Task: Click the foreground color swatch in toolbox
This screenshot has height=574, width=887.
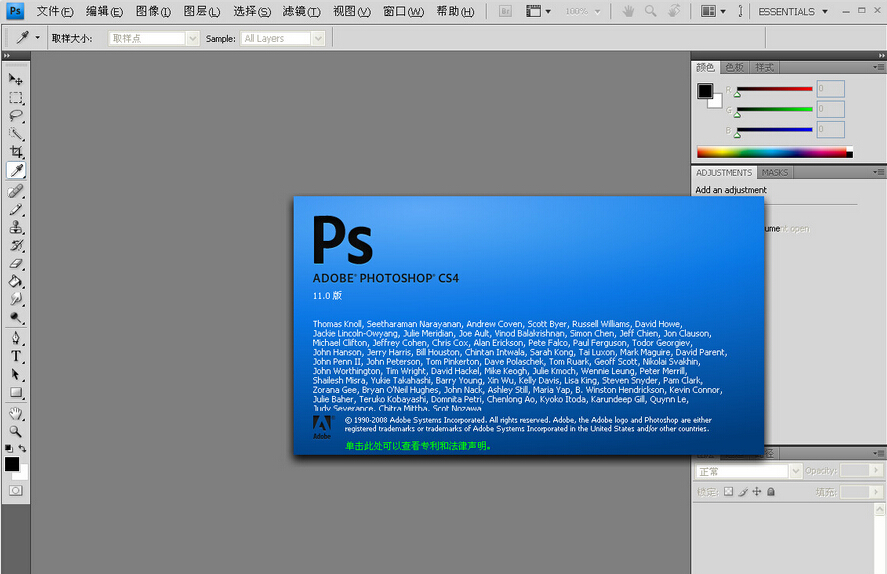Action: [x=11, y=464]
